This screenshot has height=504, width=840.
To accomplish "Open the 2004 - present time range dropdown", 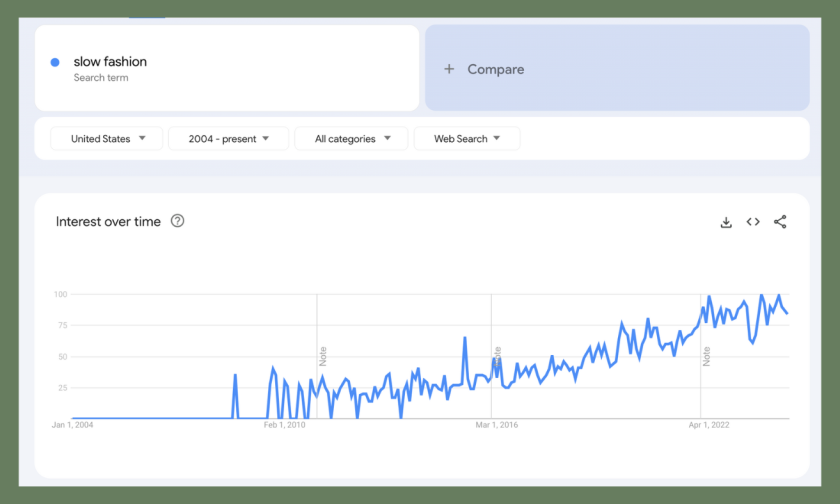I will click(228, 139).
